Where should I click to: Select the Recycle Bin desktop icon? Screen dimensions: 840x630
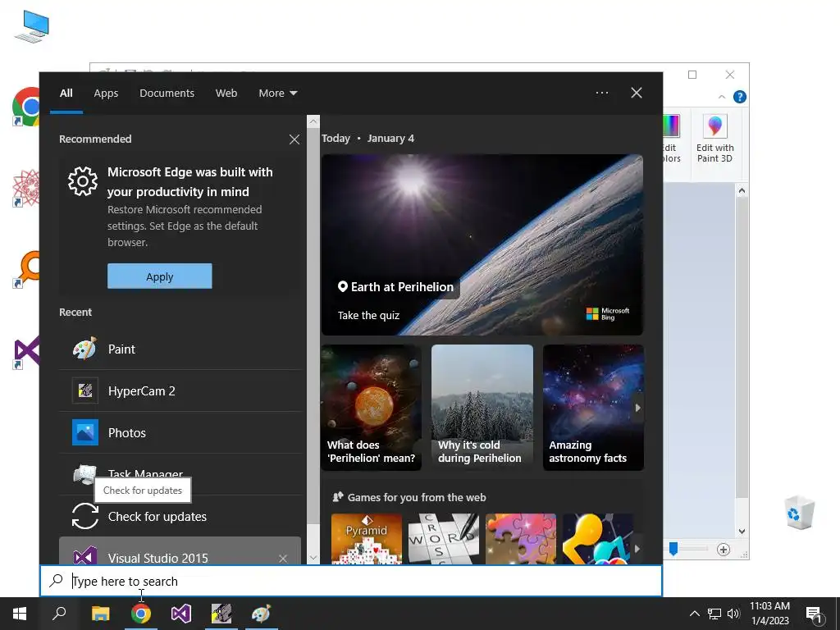(x=799, y=512)
